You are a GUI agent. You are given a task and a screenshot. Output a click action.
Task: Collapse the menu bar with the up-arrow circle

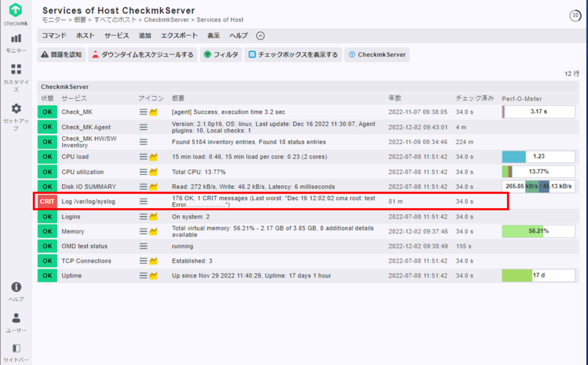coord(260,36)
